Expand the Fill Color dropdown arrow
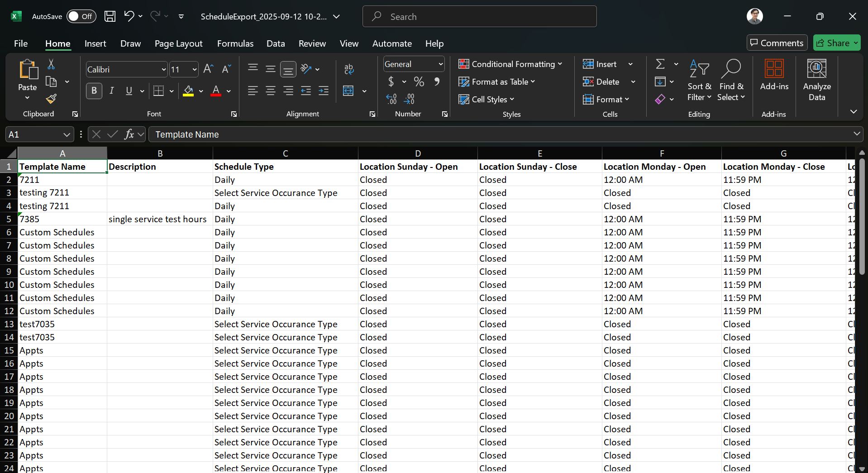868x473 pixels. (x=200, y=91)
